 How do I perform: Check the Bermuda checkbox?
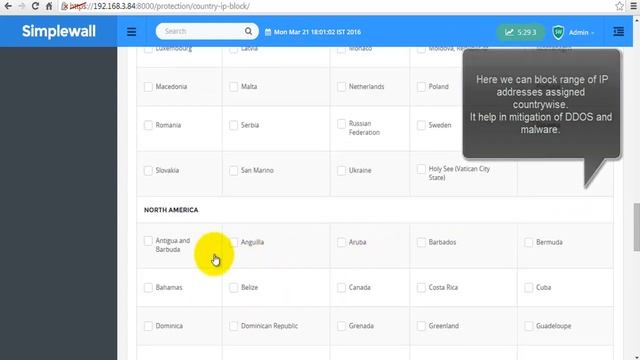[x=529, y=242]
